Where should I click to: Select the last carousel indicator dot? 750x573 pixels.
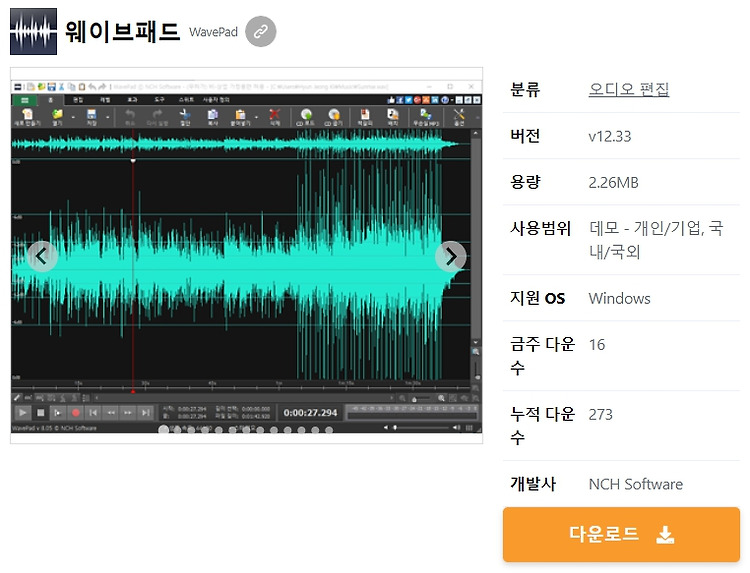329,430
